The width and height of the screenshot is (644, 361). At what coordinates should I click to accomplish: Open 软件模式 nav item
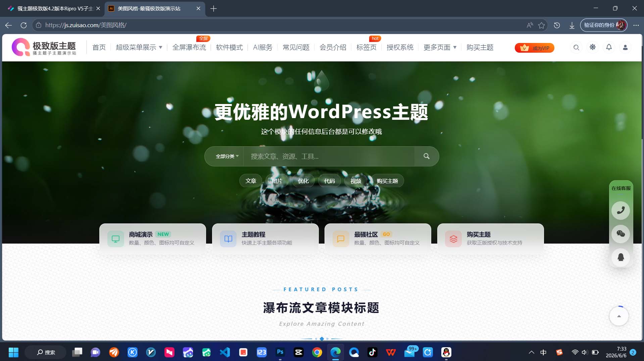coord(230,47)
